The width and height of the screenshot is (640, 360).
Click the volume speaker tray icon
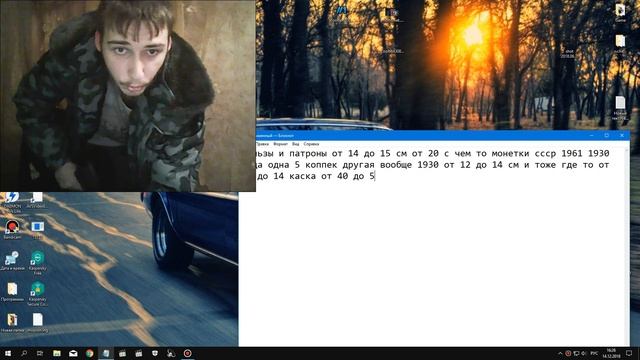point(584,353)
